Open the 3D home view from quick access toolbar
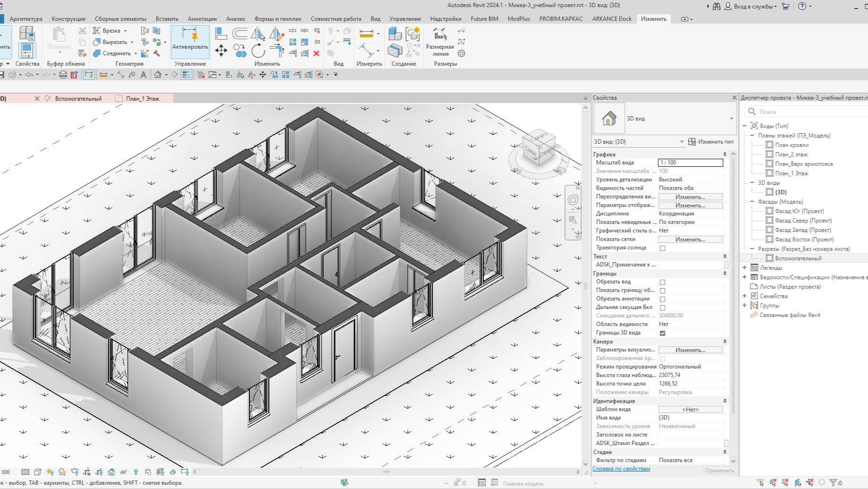This screenshot has height=489, width=868. tap(159, 74)
